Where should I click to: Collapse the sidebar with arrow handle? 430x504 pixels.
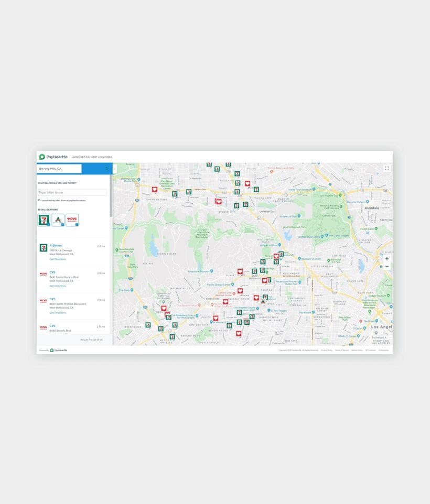[114, 169]
